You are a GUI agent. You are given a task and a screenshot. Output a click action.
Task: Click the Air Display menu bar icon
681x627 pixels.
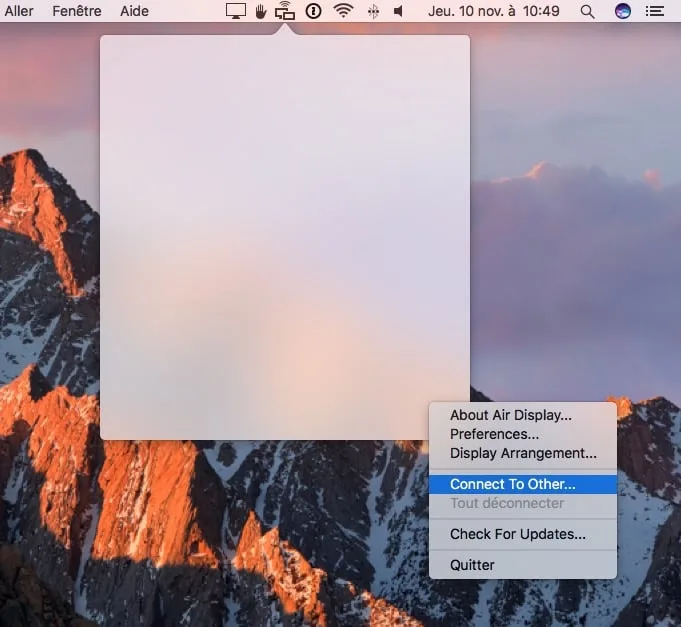pyautogui.click(x=285, y=11)
